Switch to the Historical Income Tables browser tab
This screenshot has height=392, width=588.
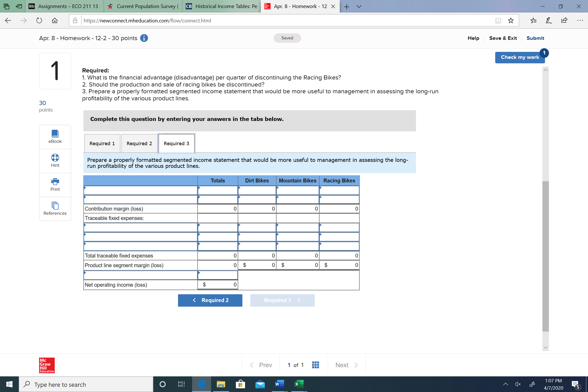(222, 6)
